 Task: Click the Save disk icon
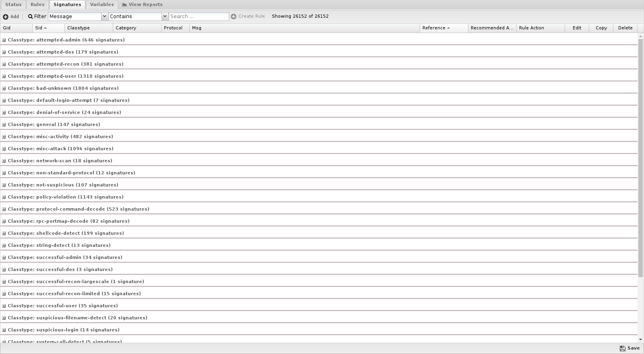(x=622, y=348)
